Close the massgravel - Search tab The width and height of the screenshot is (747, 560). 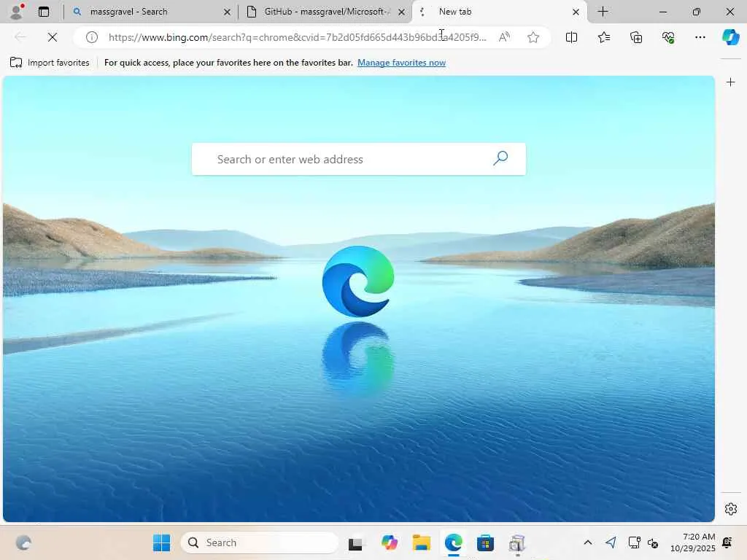point(228,12)
